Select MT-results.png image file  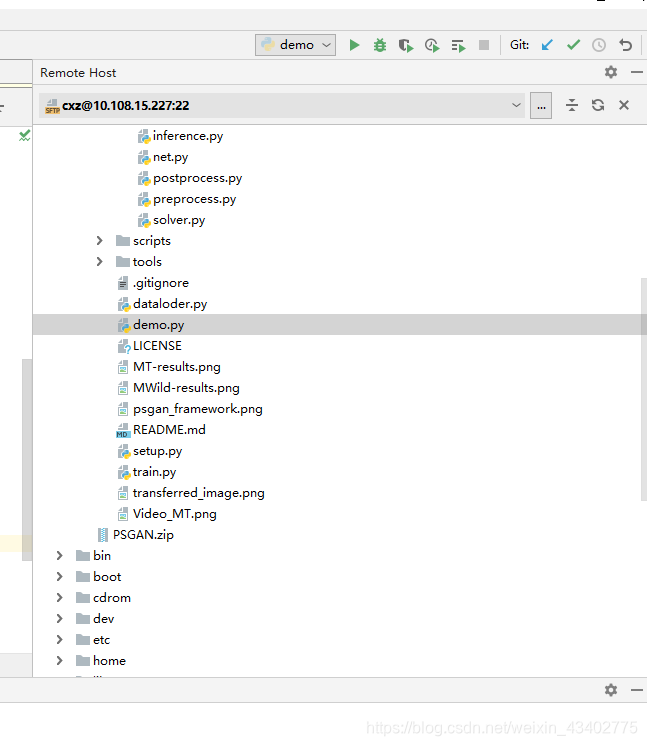tap(169, 367)
